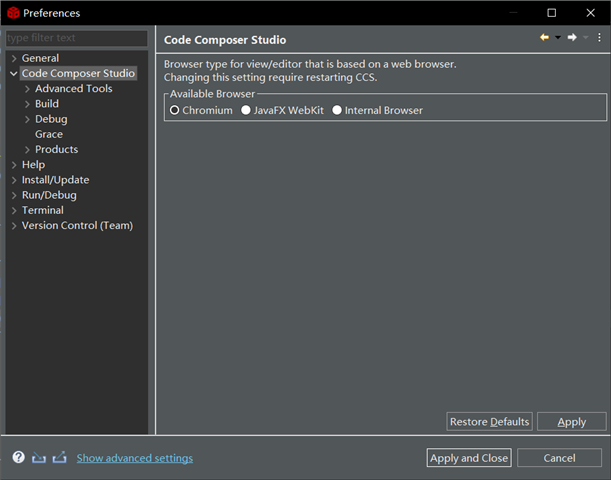Focus the type filter text field

pos(76,38)
